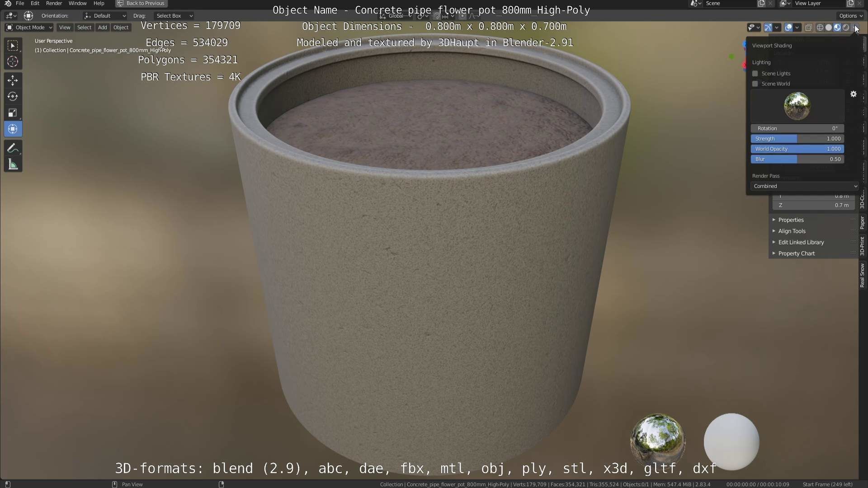Screen dimensions: 868x488
Task: Open the Blender logo application menu
Action: [x=8, y=3]
